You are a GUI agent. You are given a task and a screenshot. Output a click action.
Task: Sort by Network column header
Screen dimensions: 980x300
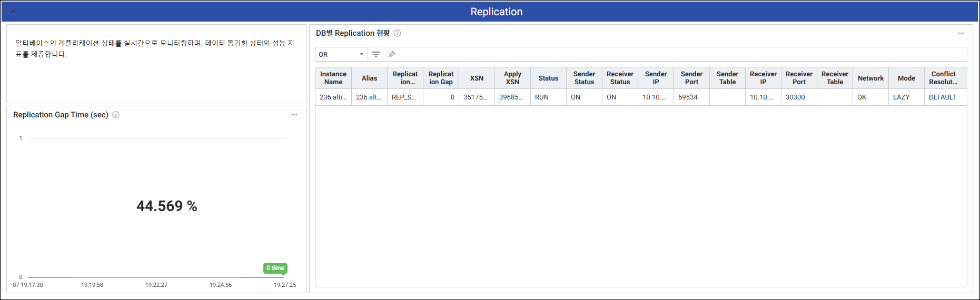(870, 78)
